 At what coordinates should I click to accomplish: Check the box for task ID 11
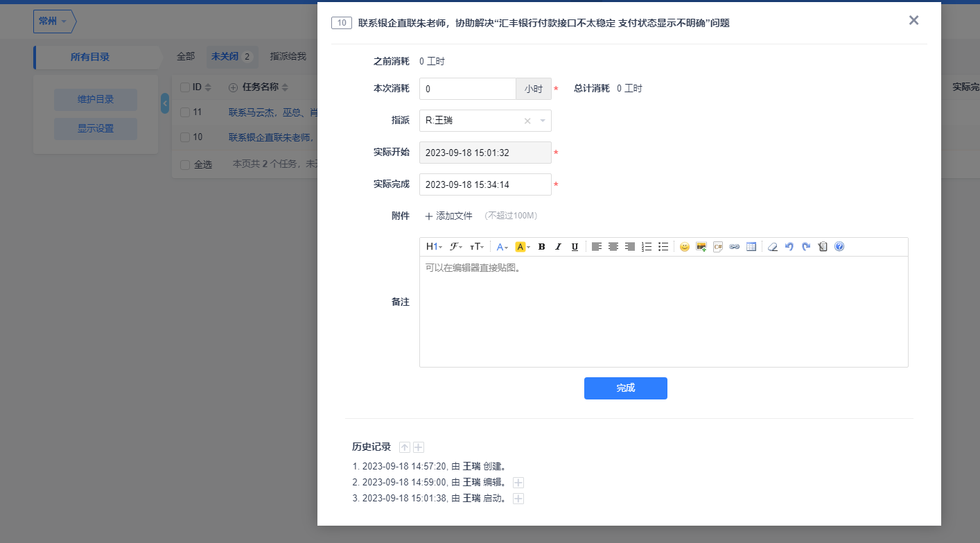click(184, 112)
